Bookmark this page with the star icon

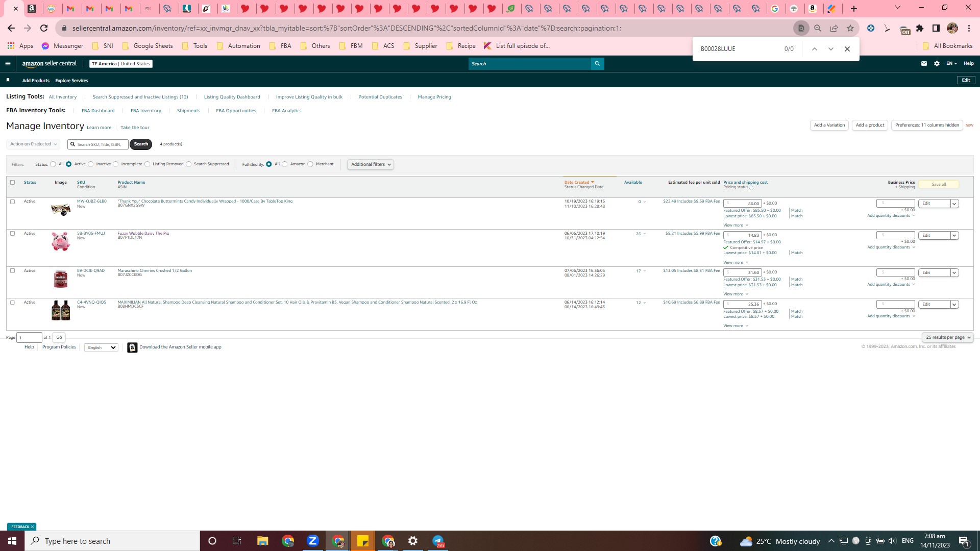850,29
